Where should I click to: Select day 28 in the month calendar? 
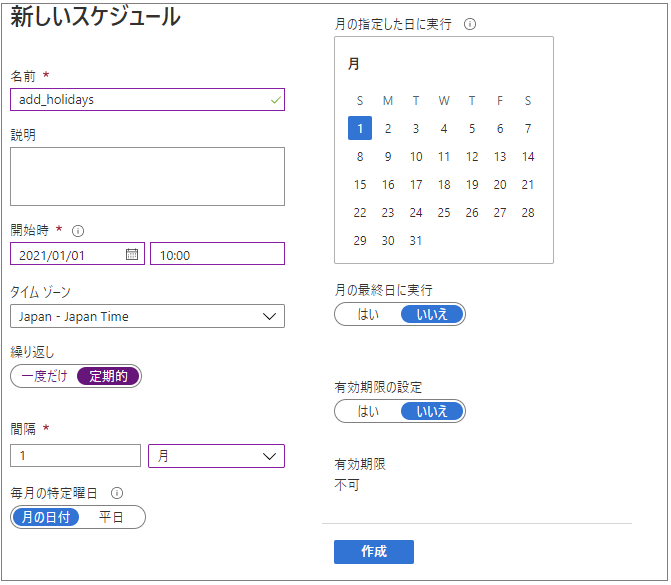click(x=528, y=212)
